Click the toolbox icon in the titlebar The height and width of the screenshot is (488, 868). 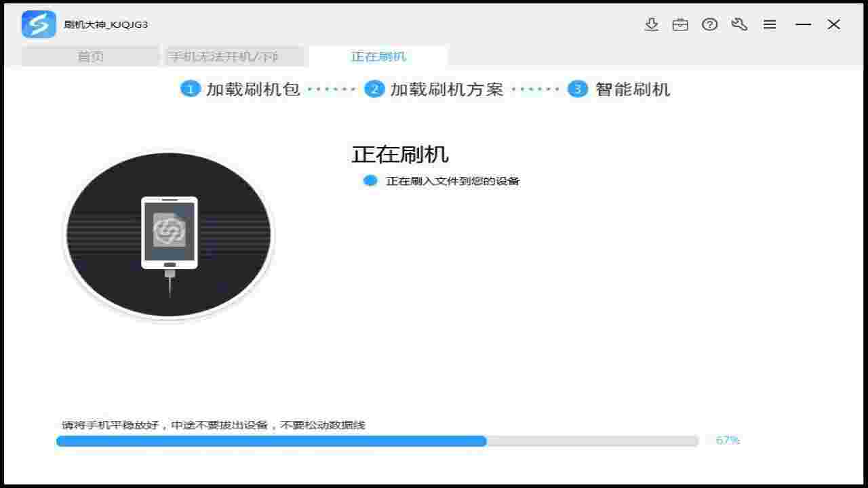click(x=680, y=24)
